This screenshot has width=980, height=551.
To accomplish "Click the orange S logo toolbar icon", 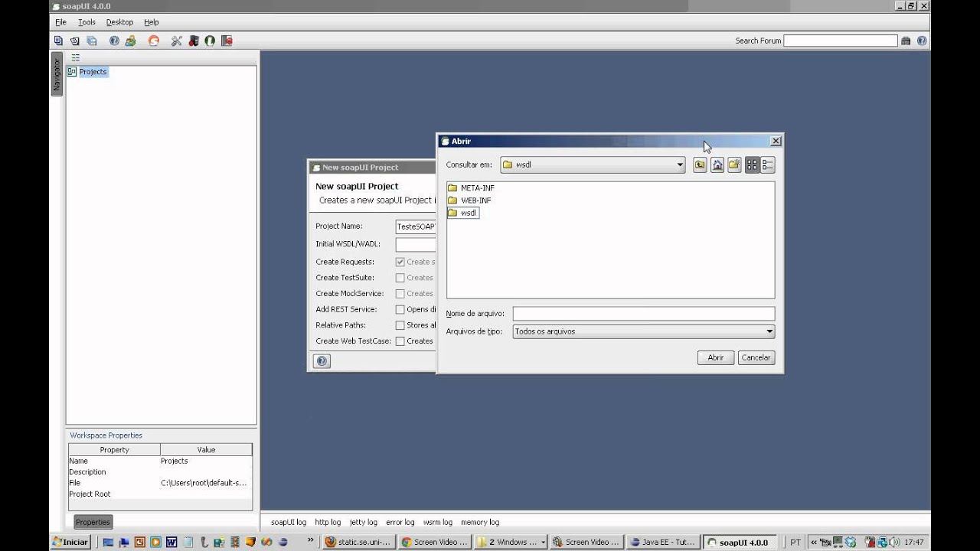I will tap(153, 41).
